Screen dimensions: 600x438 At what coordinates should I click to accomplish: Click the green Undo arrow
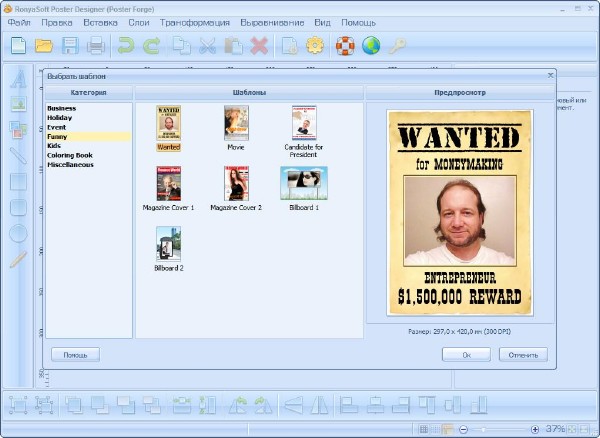(x=126, y=45)
